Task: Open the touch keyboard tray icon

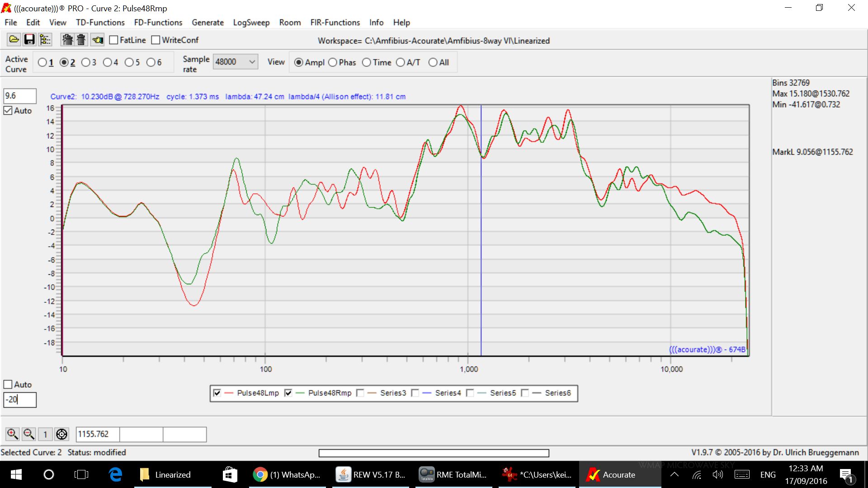Action: (x=742, y=474)
